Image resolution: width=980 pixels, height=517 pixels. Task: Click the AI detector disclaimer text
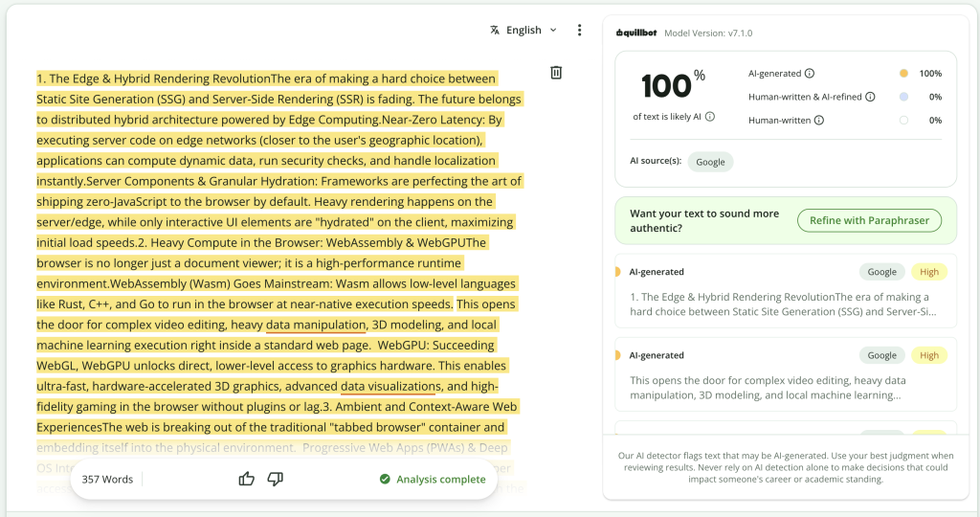[786, 467]
